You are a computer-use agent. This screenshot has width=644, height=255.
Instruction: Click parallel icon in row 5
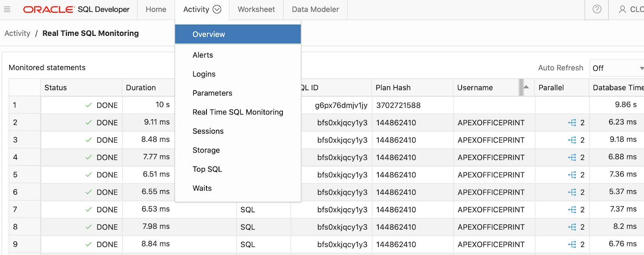(572, 175)
